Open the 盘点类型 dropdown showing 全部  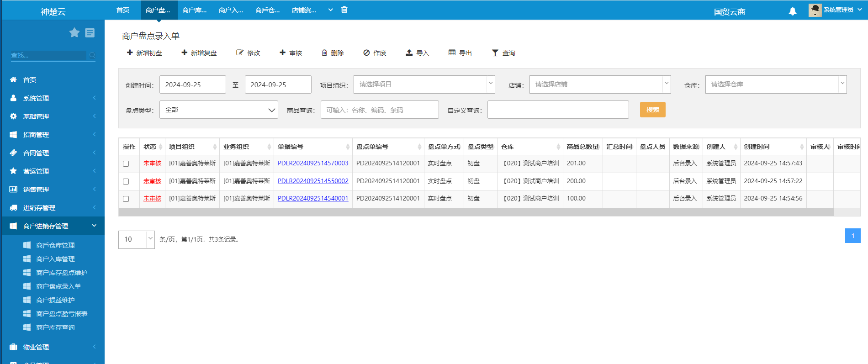(219, 110)
